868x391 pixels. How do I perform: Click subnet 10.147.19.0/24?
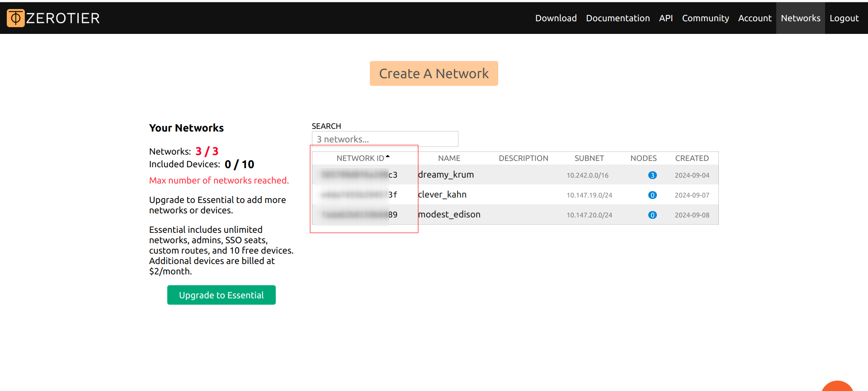[x=590, y=195]
